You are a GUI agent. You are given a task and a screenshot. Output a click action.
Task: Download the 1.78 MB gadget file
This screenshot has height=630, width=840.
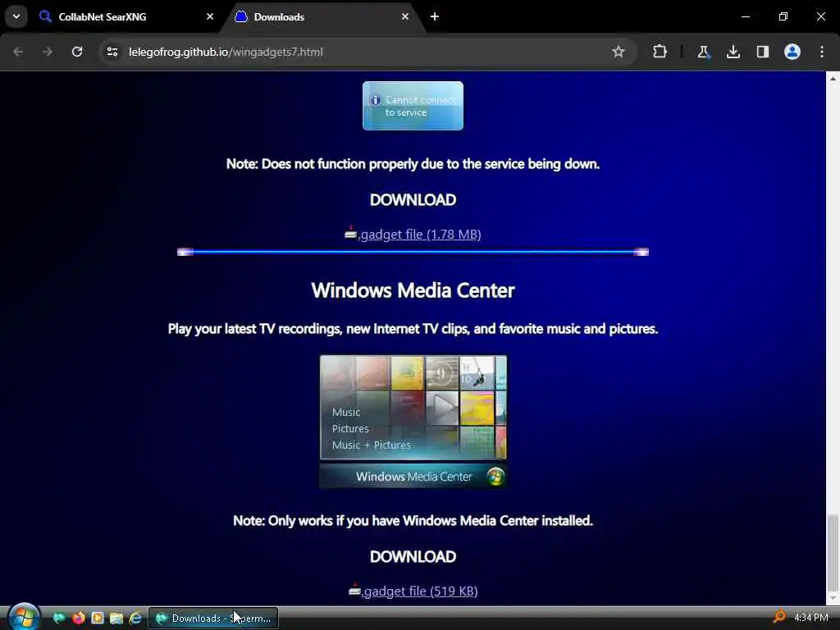[x=419, y=234]
